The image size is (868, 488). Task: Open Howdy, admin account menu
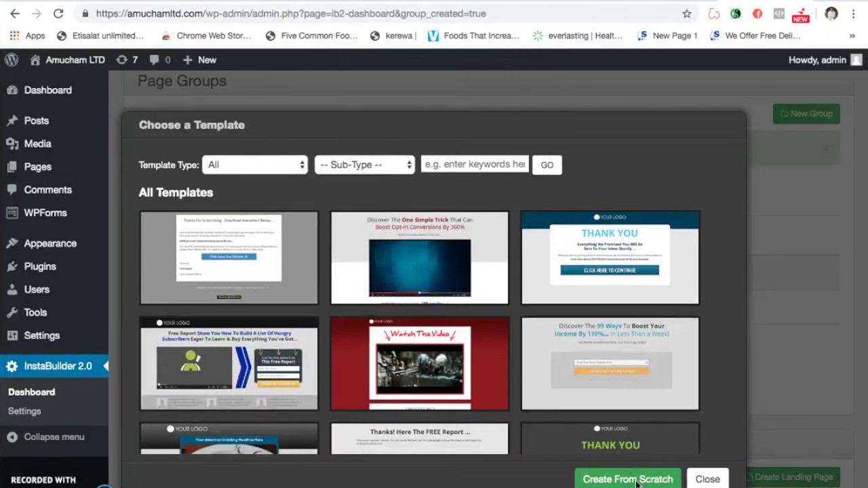825,60
